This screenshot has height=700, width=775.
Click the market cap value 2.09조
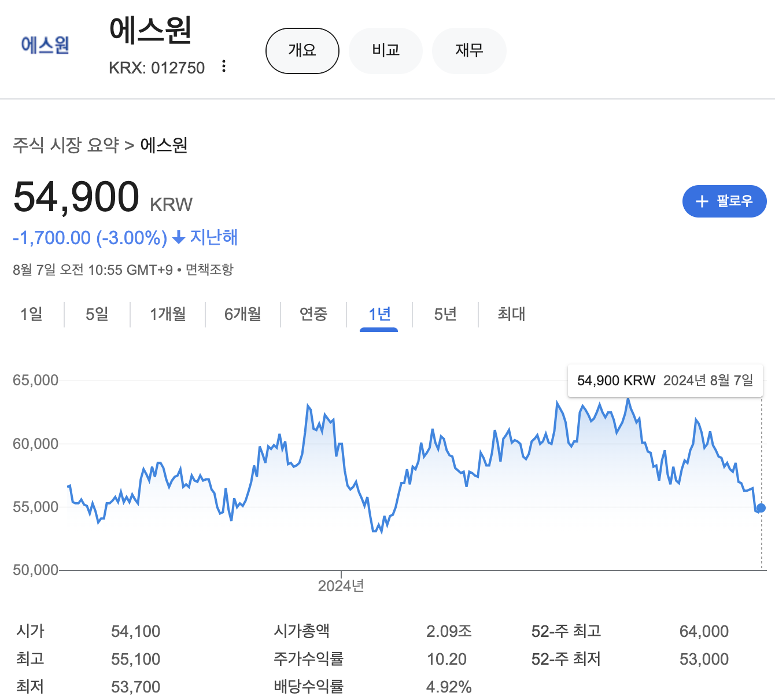[449, 631]
